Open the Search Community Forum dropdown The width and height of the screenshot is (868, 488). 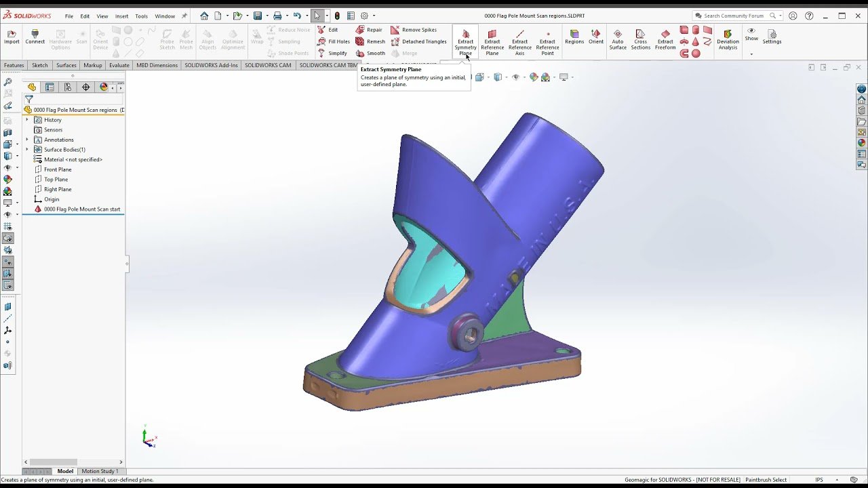(780, 16)
